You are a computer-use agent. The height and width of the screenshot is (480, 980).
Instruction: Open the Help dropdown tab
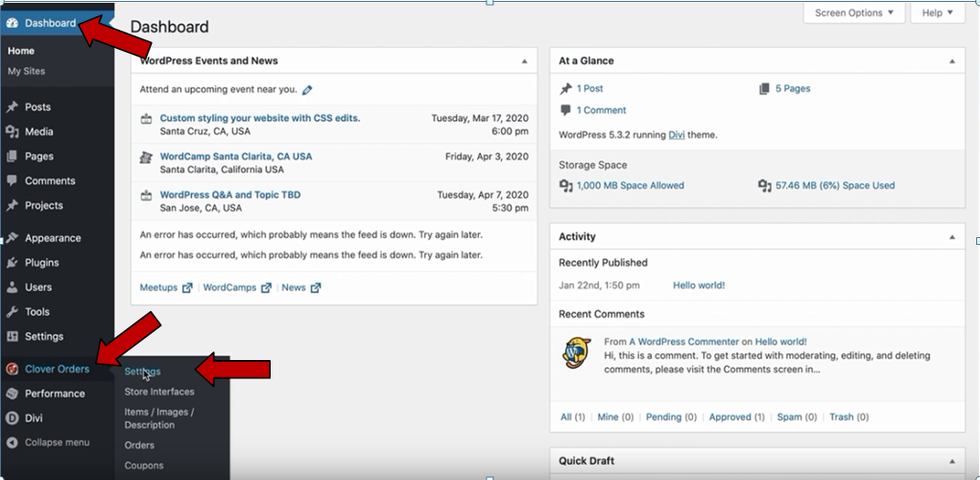(x=938, y=12)
